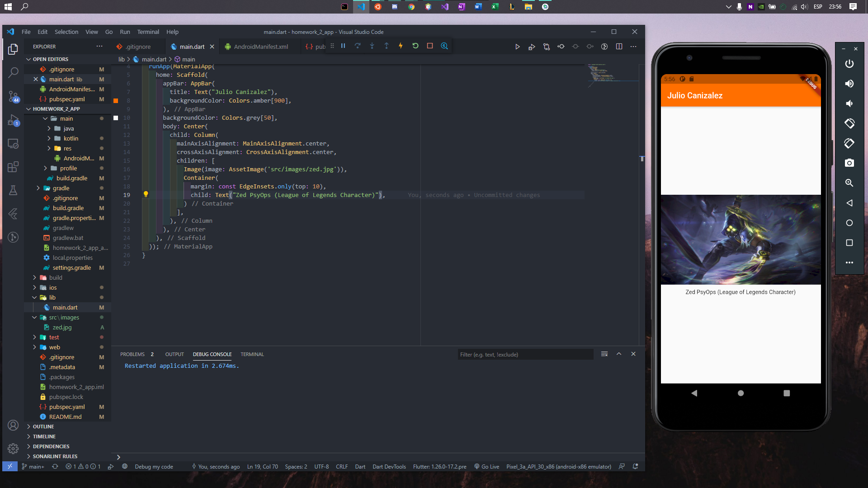Viewport: 868px width, 488px height.
Task: Raise emulator volume
Action: tap(849, 84)
